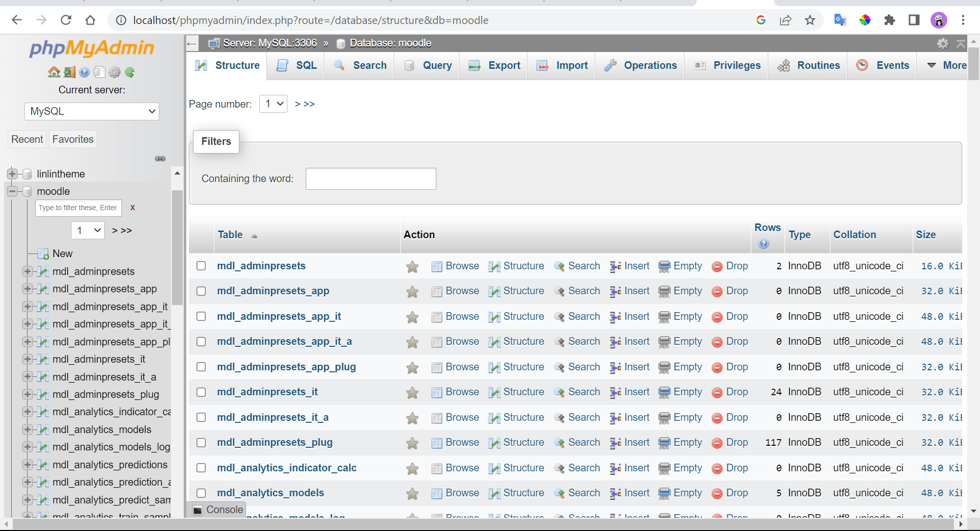Go to browser home page
The image size is (980, 531).
click(x=90, y=20)
